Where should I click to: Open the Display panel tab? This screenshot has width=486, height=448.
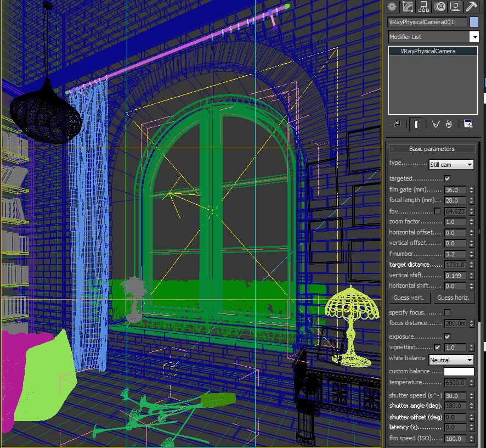(455, 7)
